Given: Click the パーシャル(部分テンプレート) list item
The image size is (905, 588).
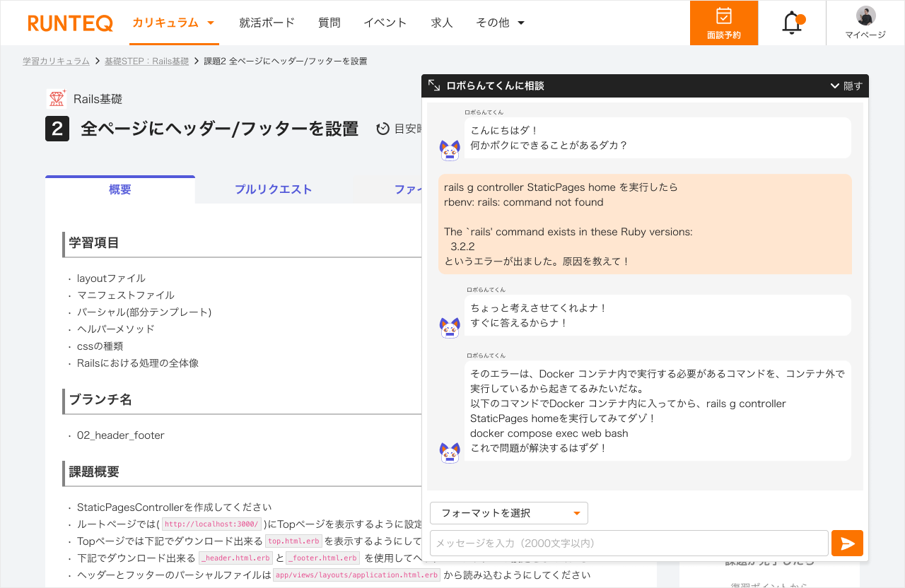Looking at the screenshot, I should click(144, 312).
